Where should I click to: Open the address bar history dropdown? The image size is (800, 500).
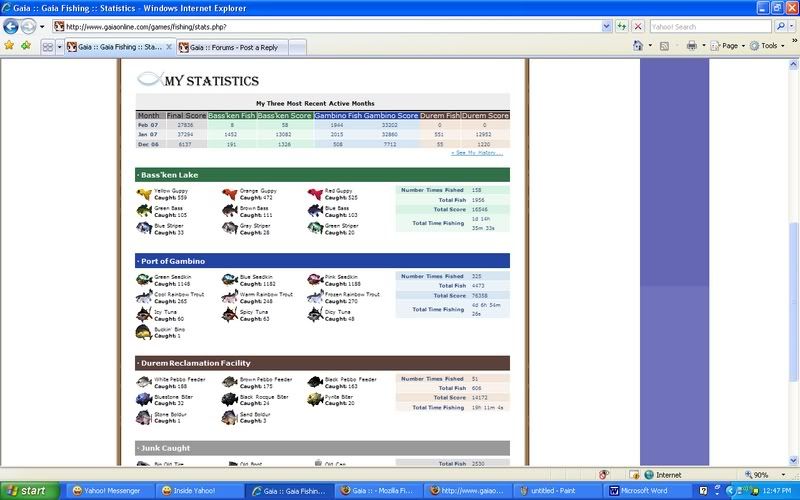(606, 27)
